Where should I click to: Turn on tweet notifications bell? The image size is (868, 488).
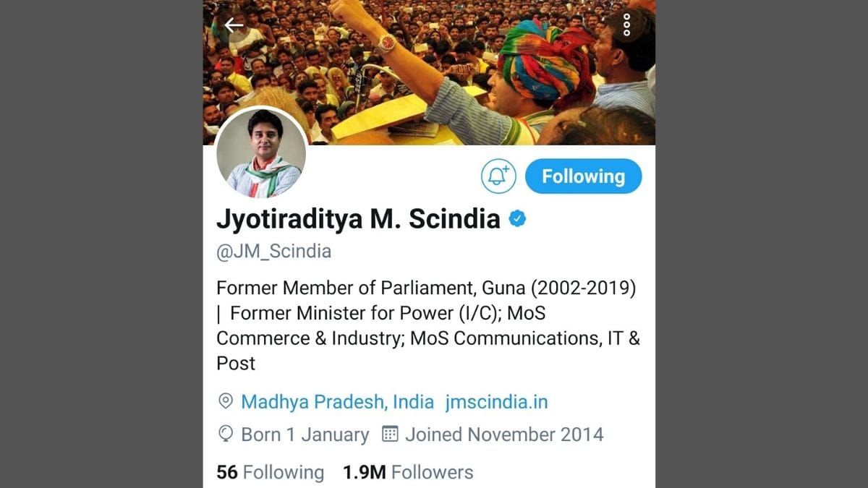498,176
